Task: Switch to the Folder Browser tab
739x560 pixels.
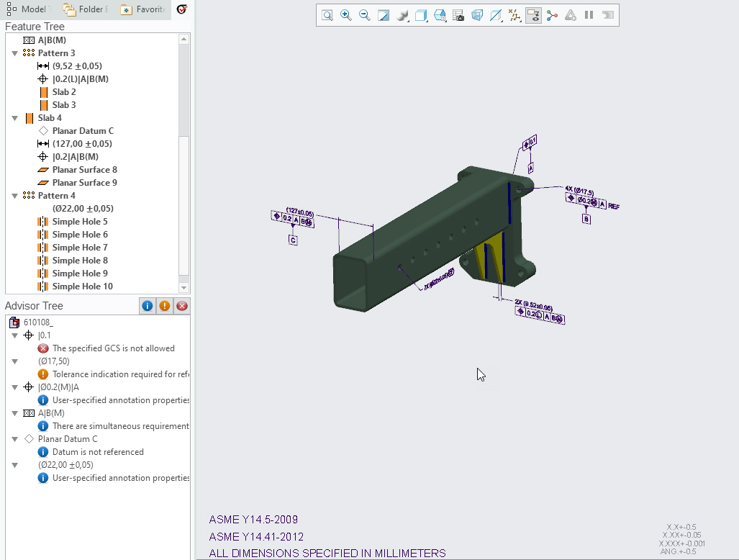Action: [86, 9]
